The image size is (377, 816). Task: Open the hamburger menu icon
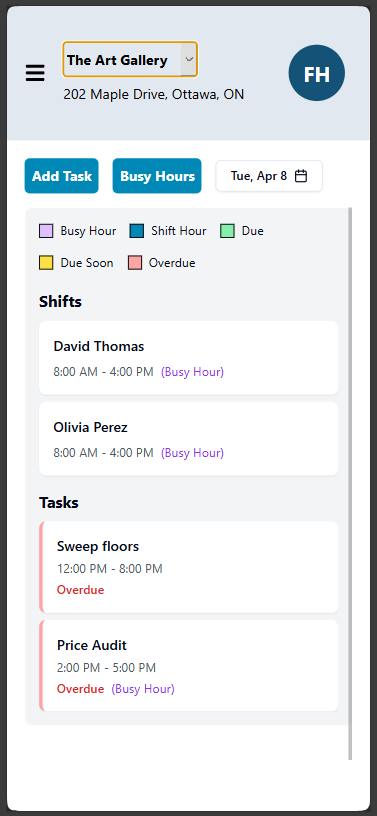pyautogui.click(x=35, y=73)
